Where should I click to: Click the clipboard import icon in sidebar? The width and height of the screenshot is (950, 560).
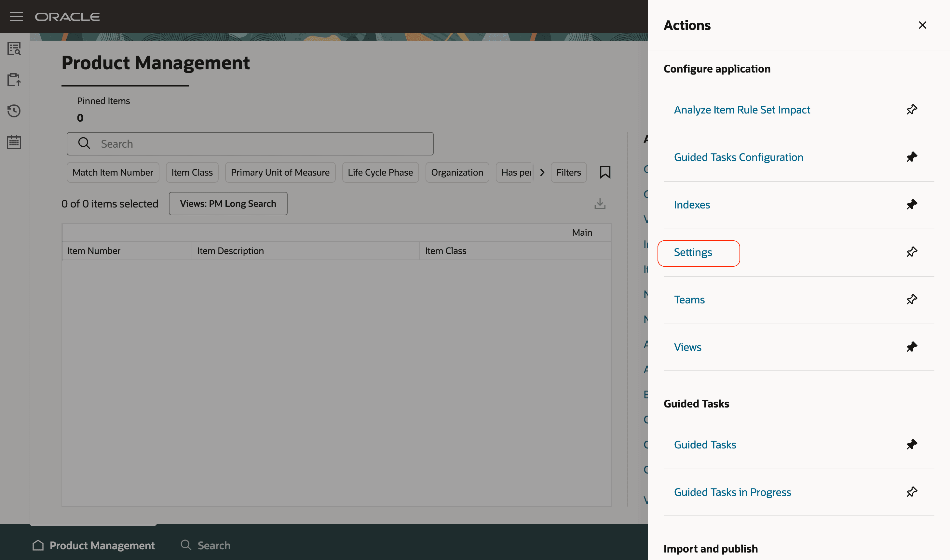click(14, 80)
